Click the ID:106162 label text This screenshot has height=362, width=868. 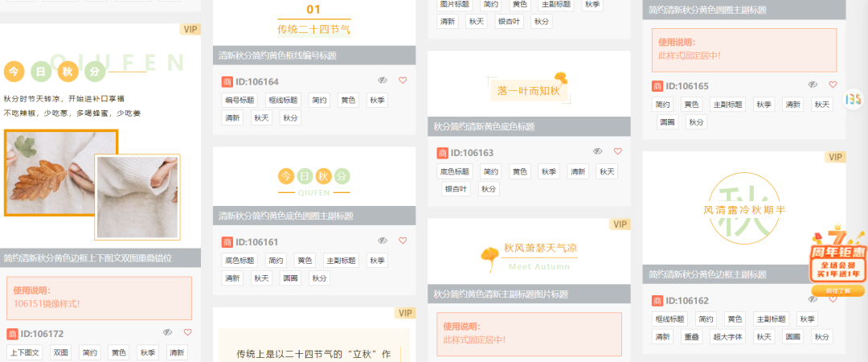tap(687, 301)
